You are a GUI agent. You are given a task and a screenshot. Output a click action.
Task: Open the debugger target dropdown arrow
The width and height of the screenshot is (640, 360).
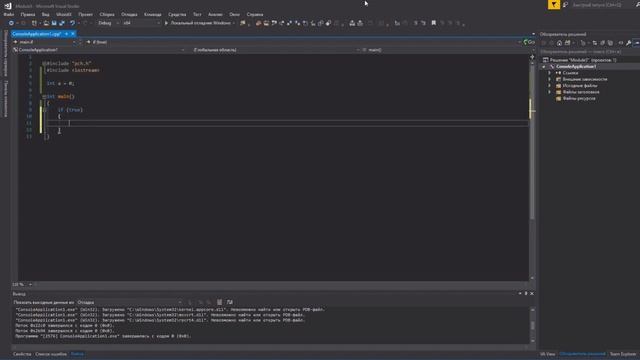click(x=234, y=23)
